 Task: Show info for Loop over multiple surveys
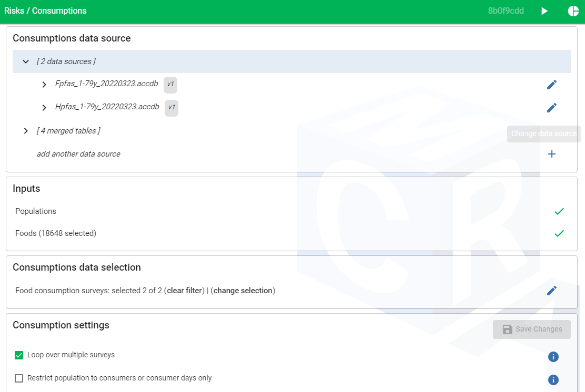point(553,357)
